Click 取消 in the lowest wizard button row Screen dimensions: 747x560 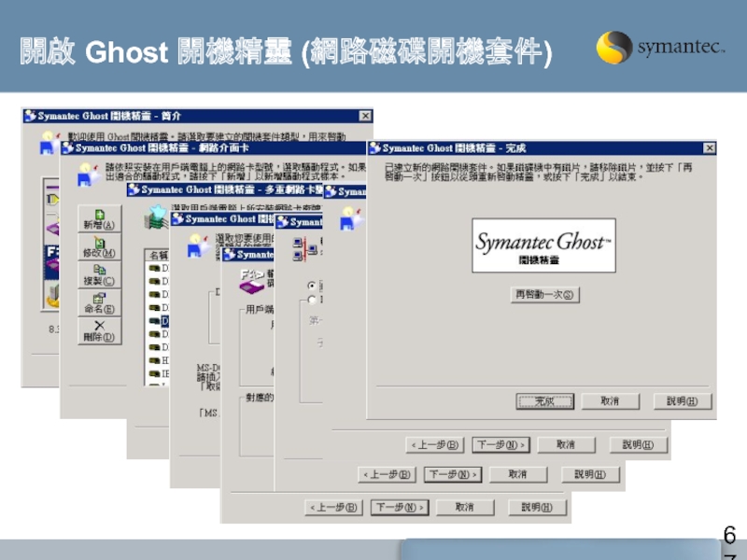pos(465,507)
